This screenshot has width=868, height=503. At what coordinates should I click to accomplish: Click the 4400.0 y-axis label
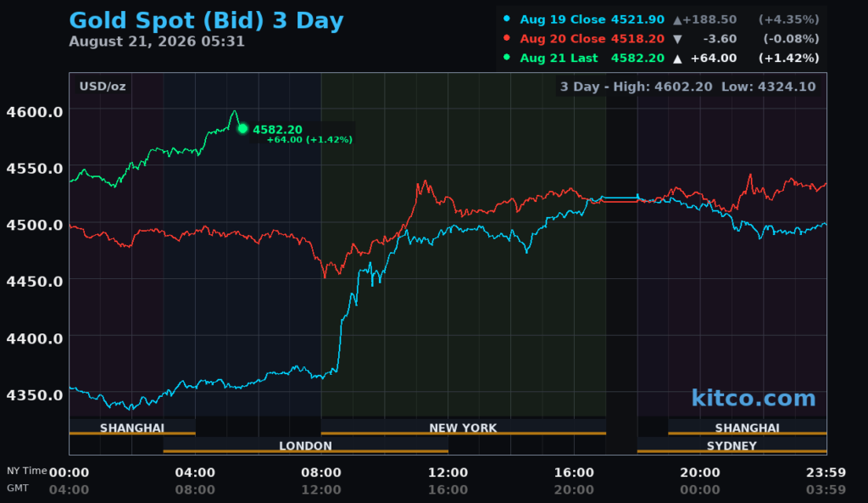point(34,338)
